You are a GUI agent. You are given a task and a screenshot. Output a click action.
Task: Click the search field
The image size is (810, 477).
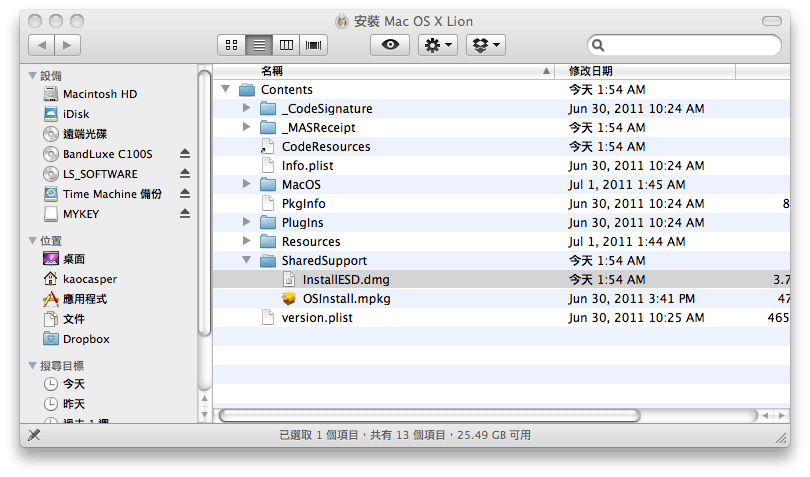[684, 45]
